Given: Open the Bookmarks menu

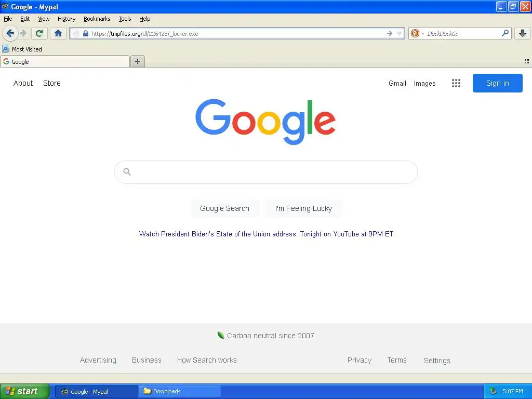Looking at the screenshot, I should click(97, 19).
